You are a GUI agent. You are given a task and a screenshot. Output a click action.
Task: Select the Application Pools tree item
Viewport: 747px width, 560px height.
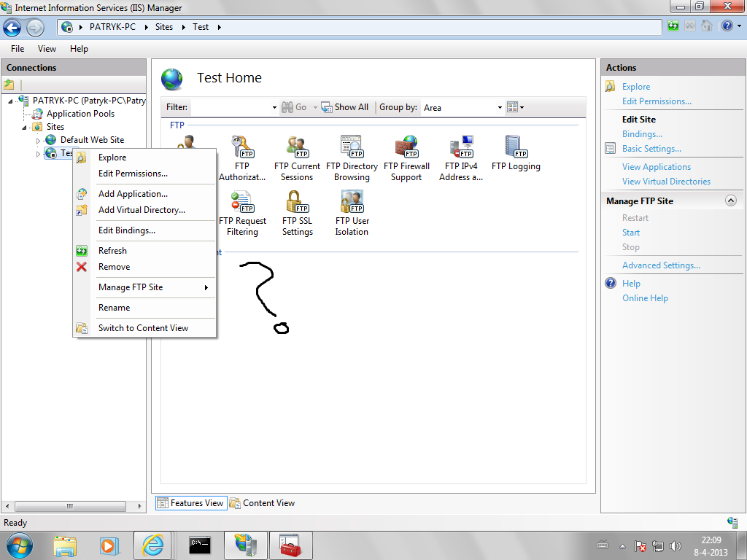tap(80, 114)
